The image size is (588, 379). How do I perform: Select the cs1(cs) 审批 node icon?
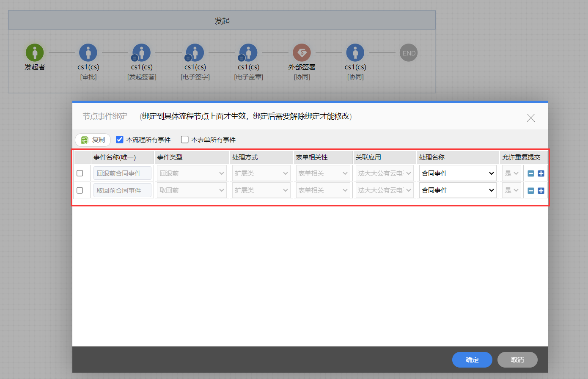(88, 53)
